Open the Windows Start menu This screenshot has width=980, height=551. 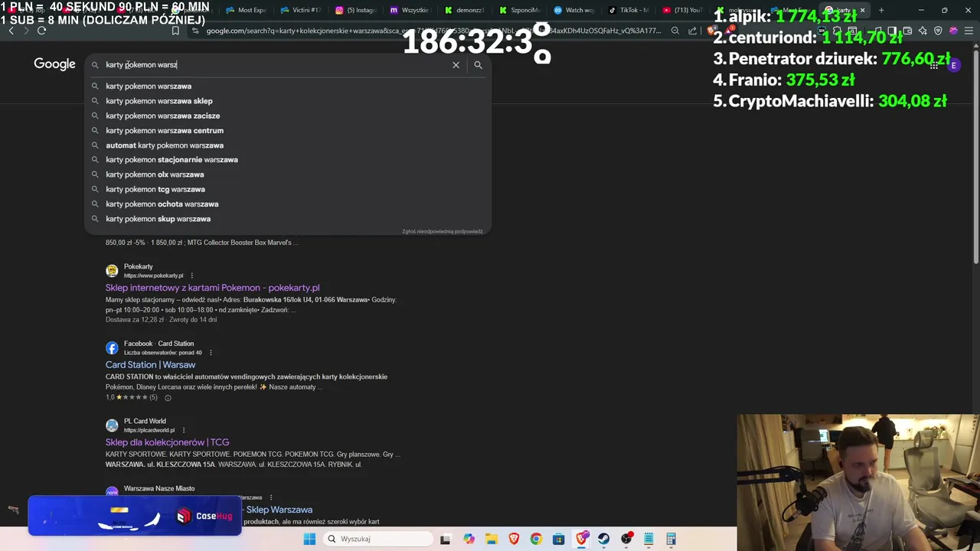309,539
